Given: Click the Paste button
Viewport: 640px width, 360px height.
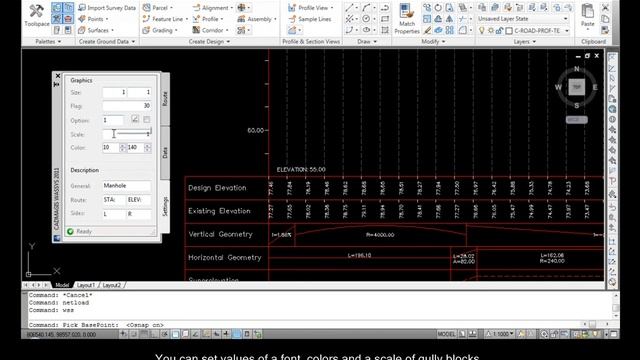Looking at the screenshot, I should point(587,16).
